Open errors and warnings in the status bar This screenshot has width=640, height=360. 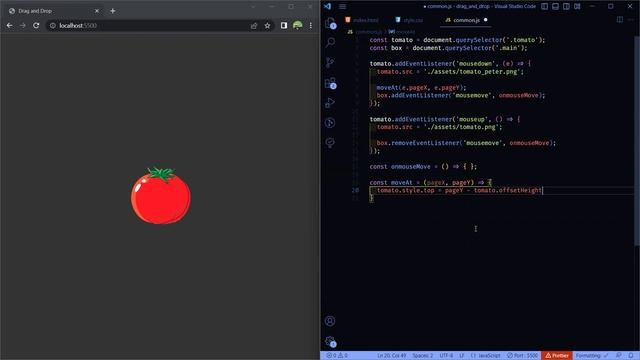point(337,356)
